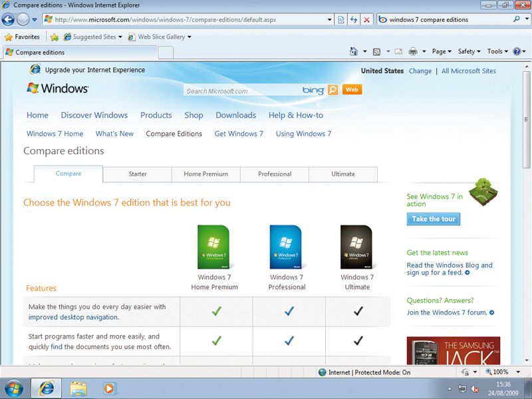The height and width of the screenshot is (399, 532).
Task: Click the muted volume tray icon
Action: pyautogui.click(x=475, y=388)
